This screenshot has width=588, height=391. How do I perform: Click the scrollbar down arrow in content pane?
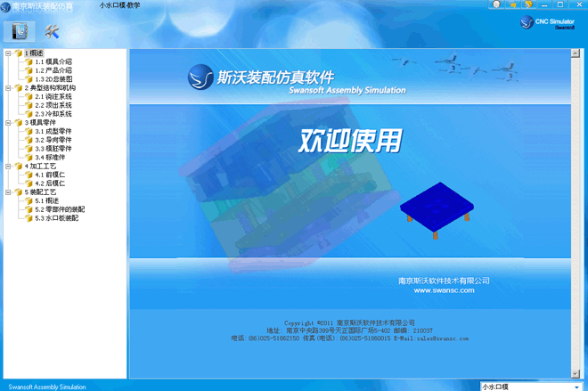pos(575,373)
